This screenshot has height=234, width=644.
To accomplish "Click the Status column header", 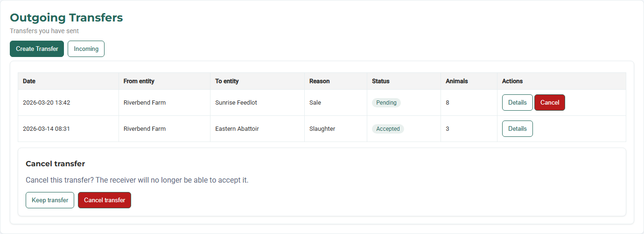I will coord(380,81).
